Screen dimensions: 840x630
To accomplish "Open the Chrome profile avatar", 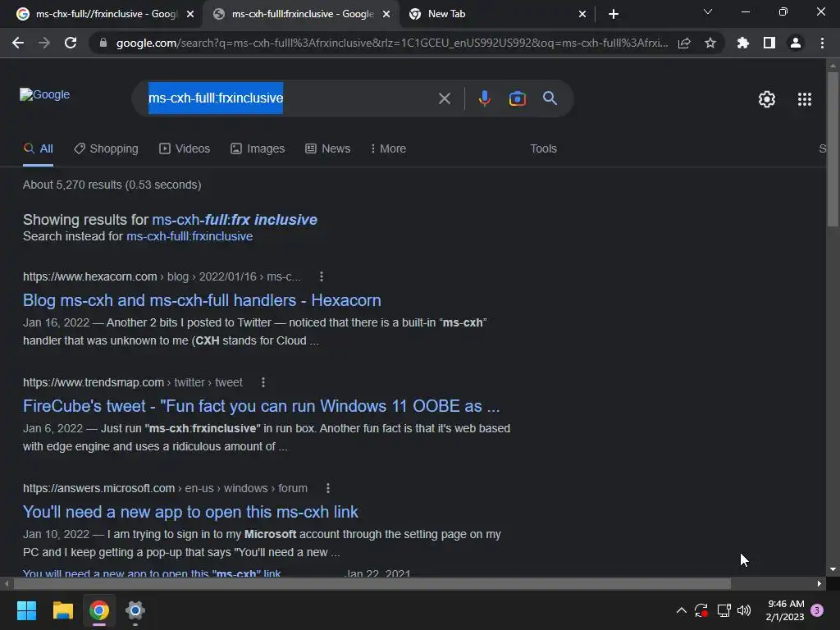I will 796,43.
